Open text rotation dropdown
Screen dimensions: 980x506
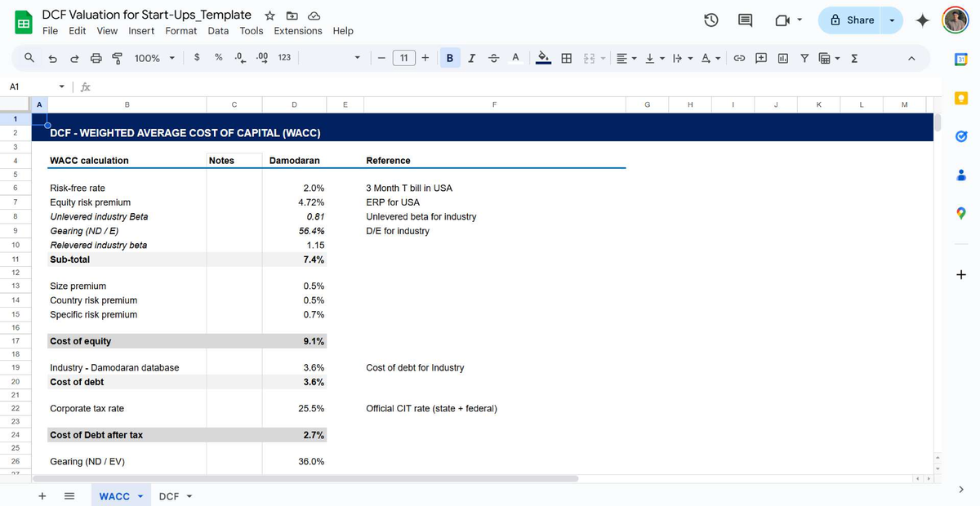coord(710,57)
